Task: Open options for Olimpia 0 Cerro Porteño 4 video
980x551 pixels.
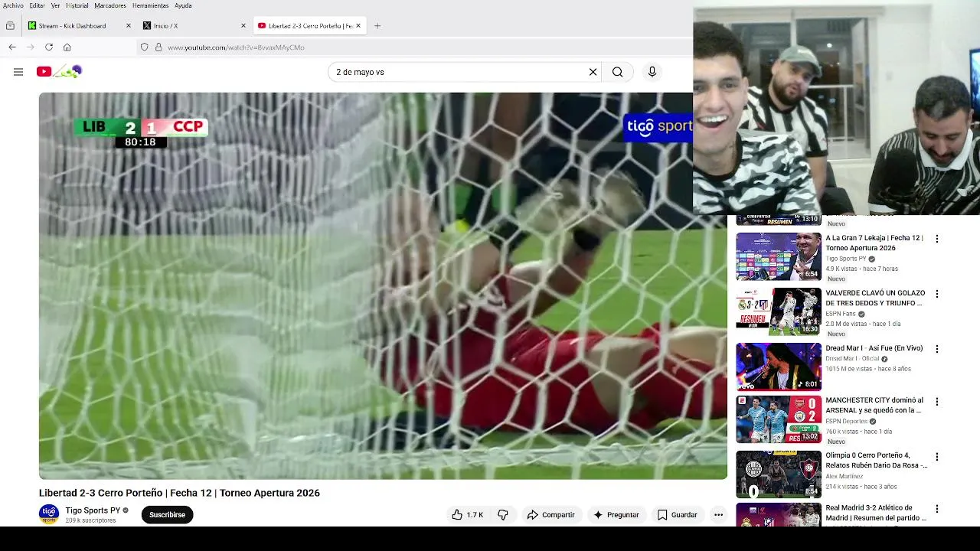Action: [x=936, y=456]
